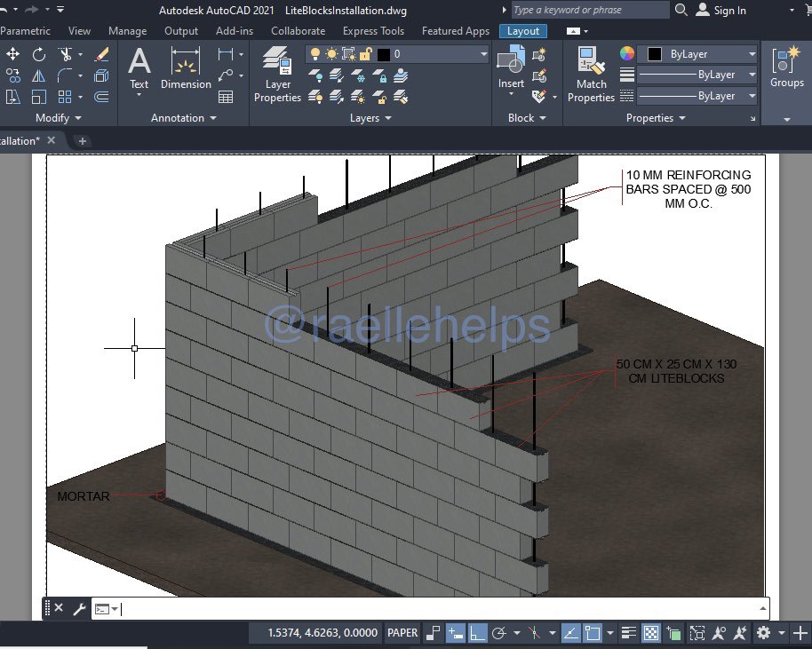812x649 pixels.
Task: Open the Output ribbon tab
Action: click(x=181, y=31)
